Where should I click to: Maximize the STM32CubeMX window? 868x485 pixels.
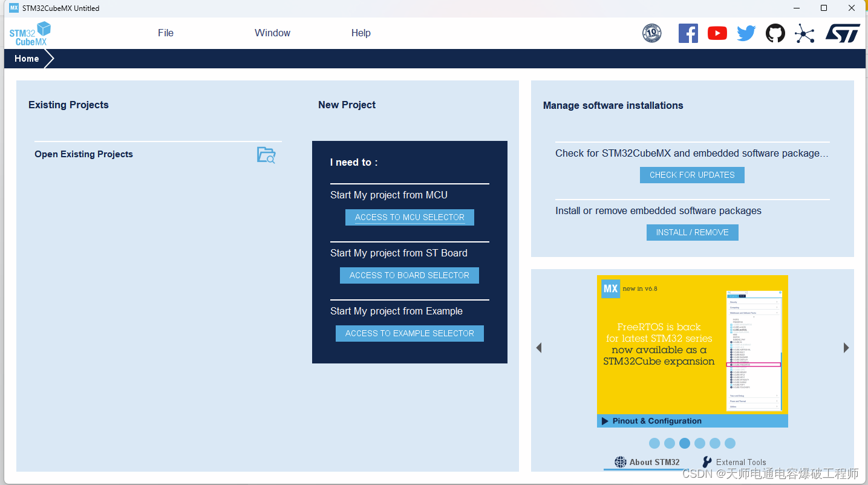click(824, 8)
